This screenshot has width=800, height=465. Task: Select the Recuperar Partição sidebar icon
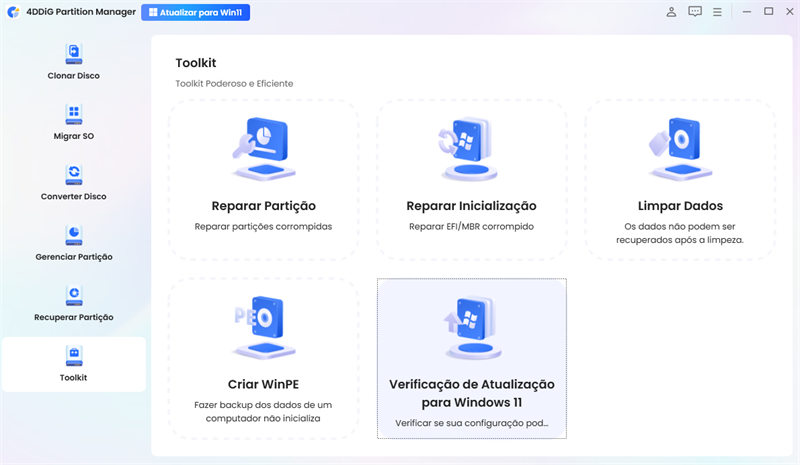tap(73, 295)
